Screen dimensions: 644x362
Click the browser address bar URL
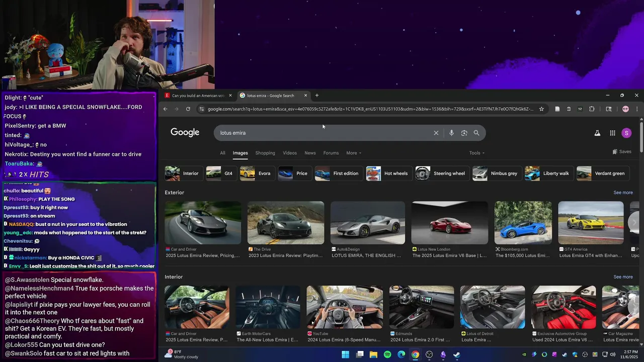370,109
